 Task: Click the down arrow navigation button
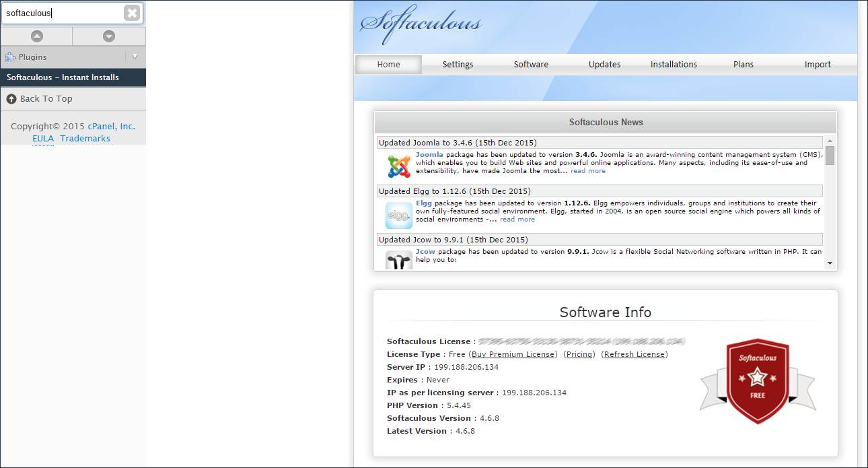point(109,36)
